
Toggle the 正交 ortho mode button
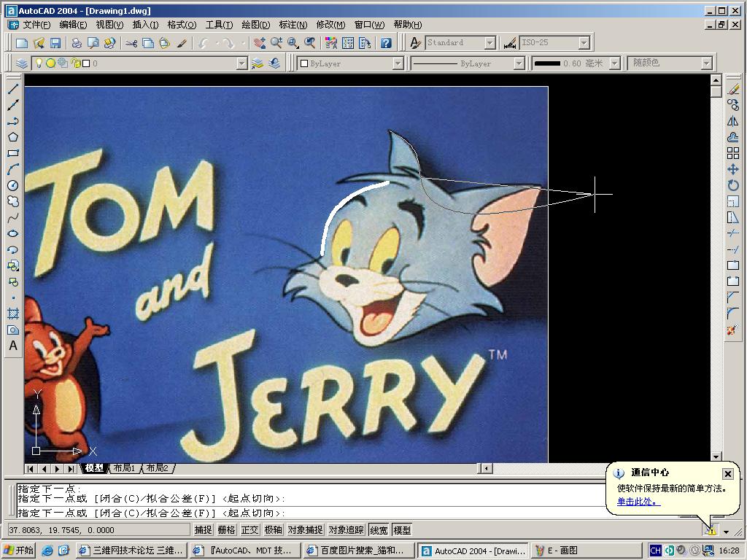click(x=249, y=529)
